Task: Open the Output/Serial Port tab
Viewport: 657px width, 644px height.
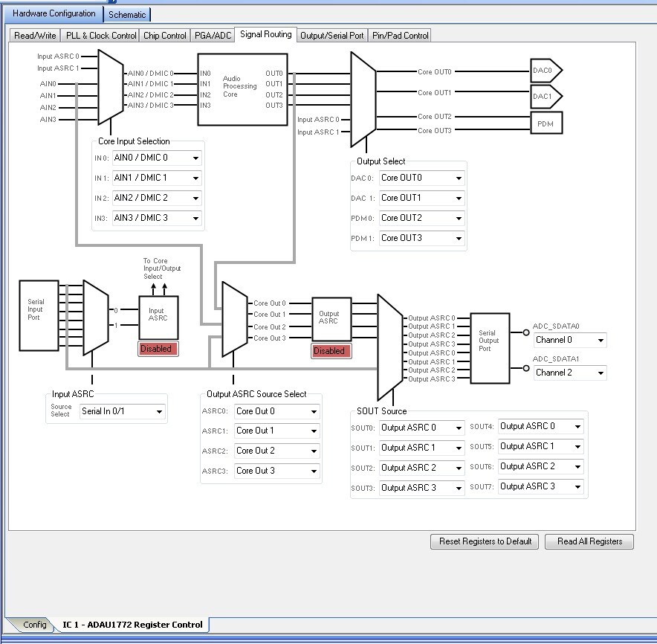Action: pyautogui.click(x=332, y=36)
